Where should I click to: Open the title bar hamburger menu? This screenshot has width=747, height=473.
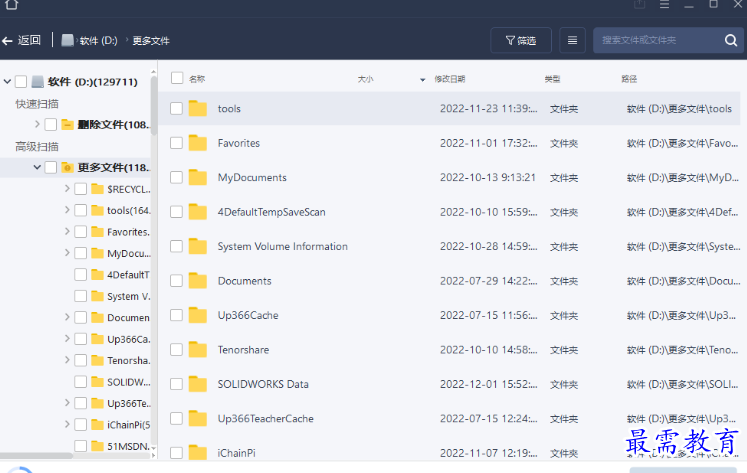[x=664, y=5]
